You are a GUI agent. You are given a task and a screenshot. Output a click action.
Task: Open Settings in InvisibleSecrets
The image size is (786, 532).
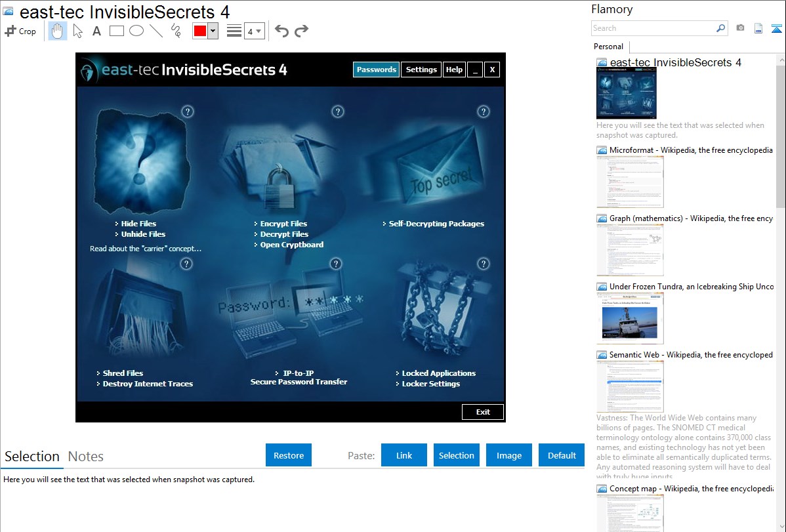[x=421, y=70]
